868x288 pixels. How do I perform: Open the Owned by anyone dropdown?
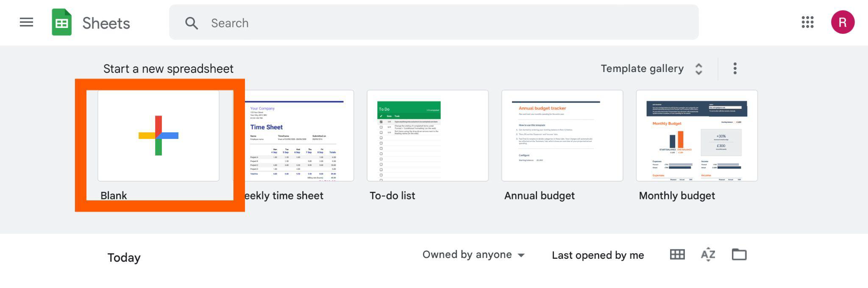click(473, 255)
